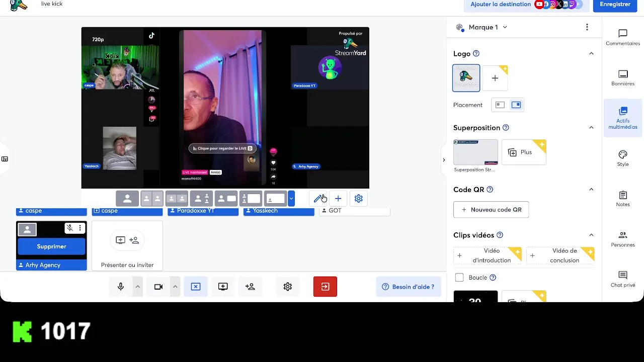Add a Vidéo de conclusion clip
Image resolution: width=644 pixels, height=362 pixels.
point(560,255)
